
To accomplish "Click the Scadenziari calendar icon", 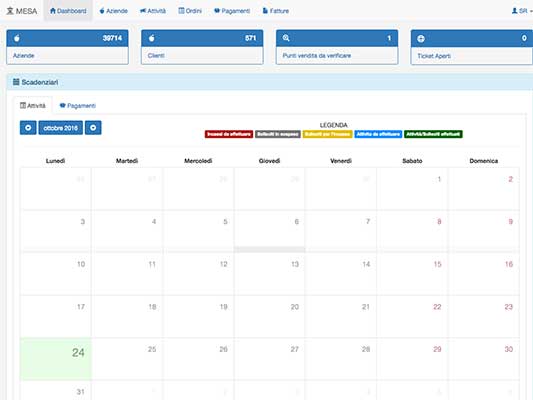I will [x=16, y=82].
